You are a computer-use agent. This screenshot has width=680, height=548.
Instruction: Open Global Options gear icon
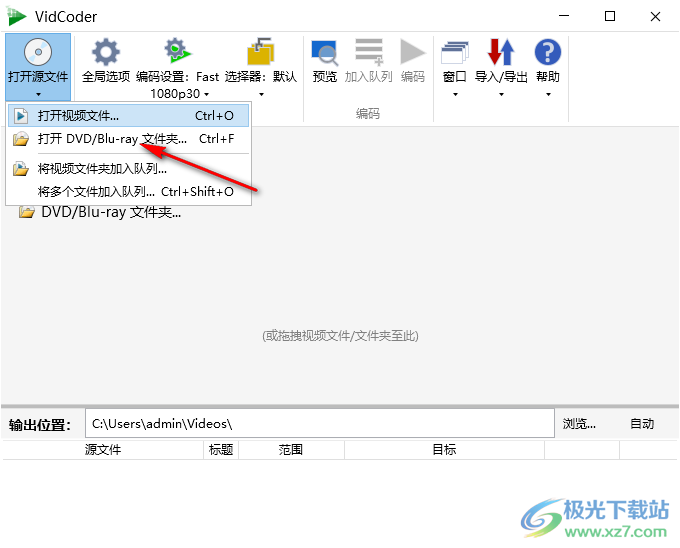pyautogui.click(x=106, y=52)
